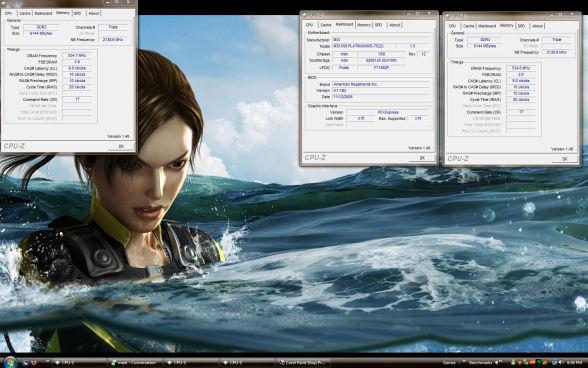The width and height of the screenshot is (588, 368).
Task: Click the BIOS Date field
Action: point(381,97)
